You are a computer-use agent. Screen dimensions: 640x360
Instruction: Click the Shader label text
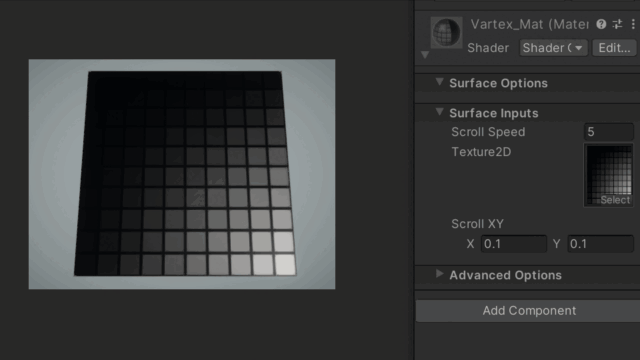(x=488, y=48)
